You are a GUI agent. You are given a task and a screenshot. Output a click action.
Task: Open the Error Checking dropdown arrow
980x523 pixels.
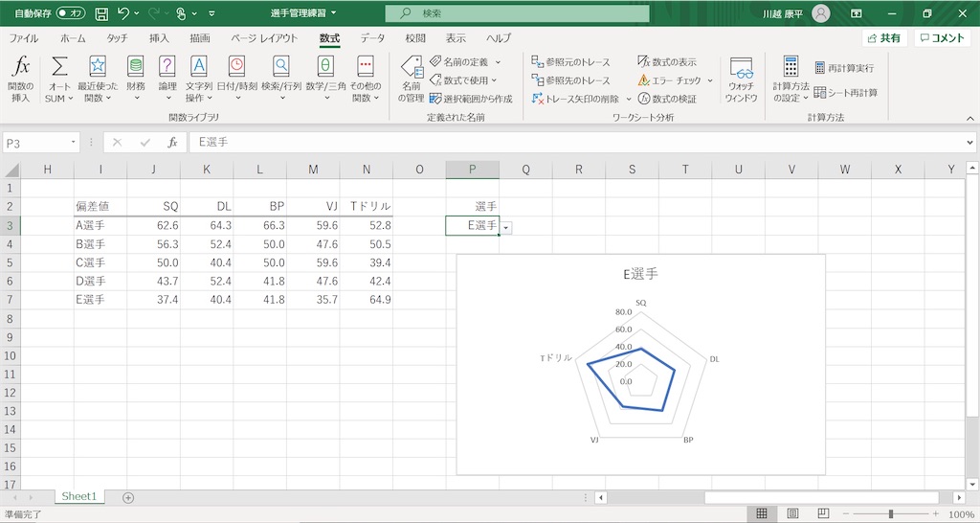pos(710,80)
